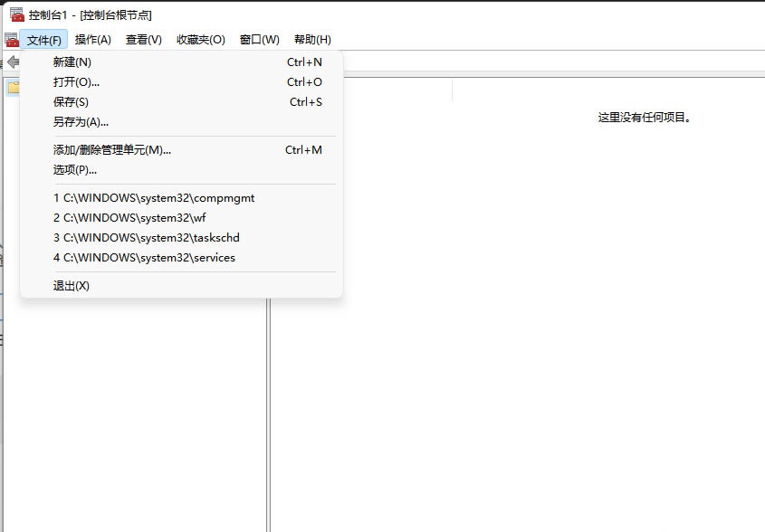The height and width of the screenshot is (532, 765).
Task: Open recent file 1 compmgmt
Action: (x=154, y=198)
